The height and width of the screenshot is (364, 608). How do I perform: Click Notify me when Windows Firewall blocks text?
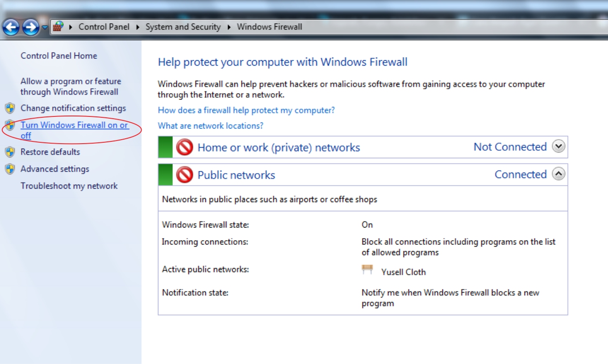[450, 298]
